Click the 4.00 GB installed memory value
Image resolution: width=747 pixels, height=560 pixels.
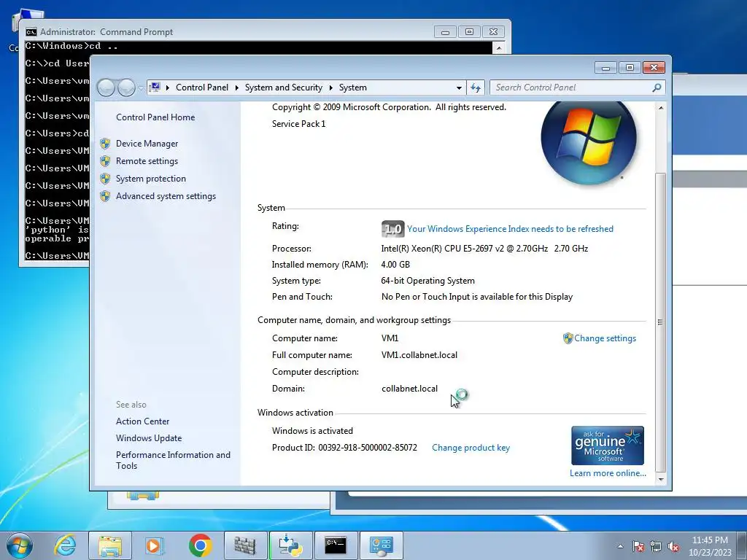(x=395, y=265)
